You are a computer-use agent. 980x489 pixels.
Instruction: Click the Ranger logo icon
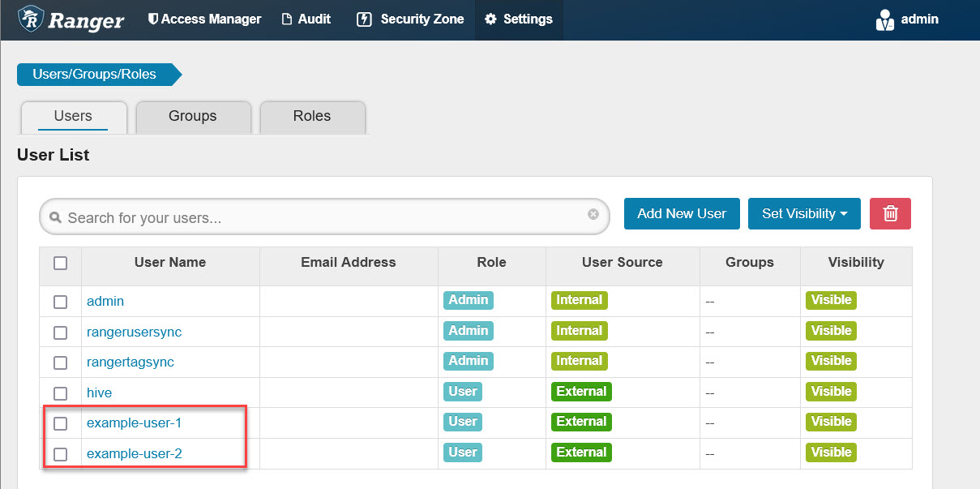pyautogui.click(x=31, y=19)
